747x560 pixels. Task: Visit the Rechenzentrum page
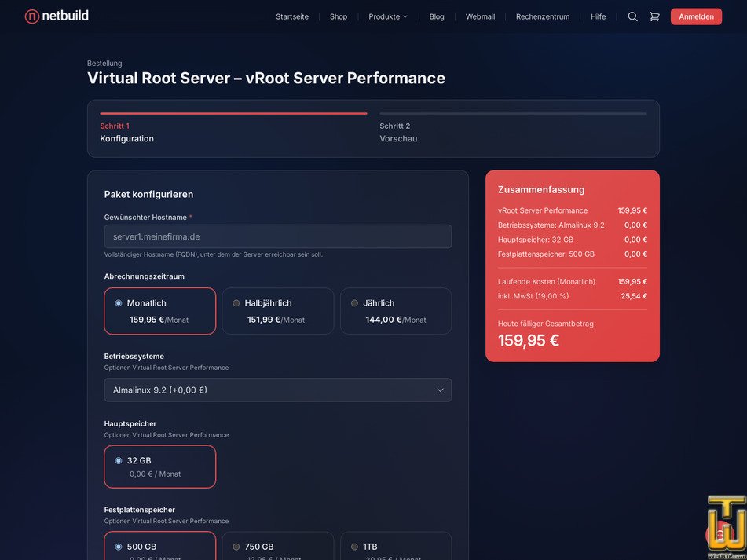point(543,16)
